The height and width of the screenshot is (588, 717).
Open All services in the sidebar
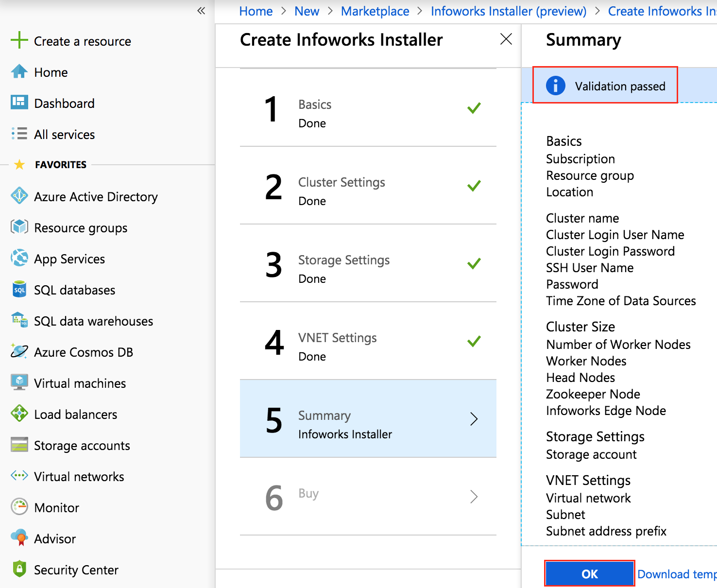[x=65, y=135]
